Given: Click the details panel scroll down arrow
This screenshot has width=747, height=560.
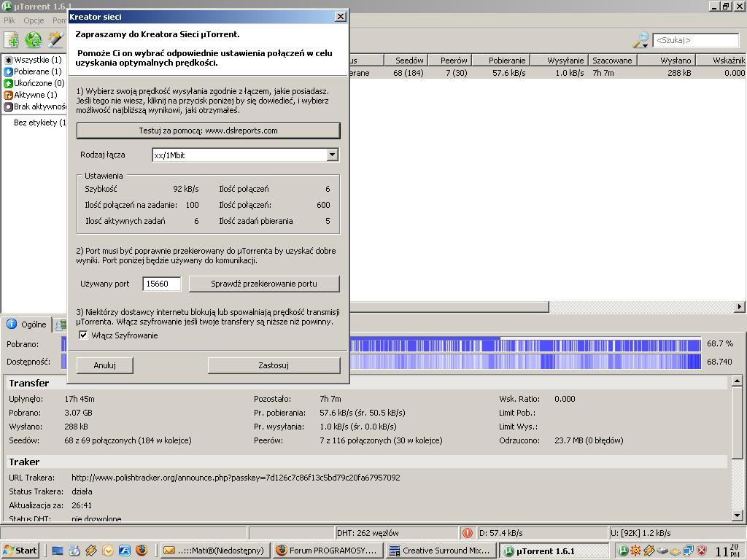Looking at the screenshot, I should [737, 515].
